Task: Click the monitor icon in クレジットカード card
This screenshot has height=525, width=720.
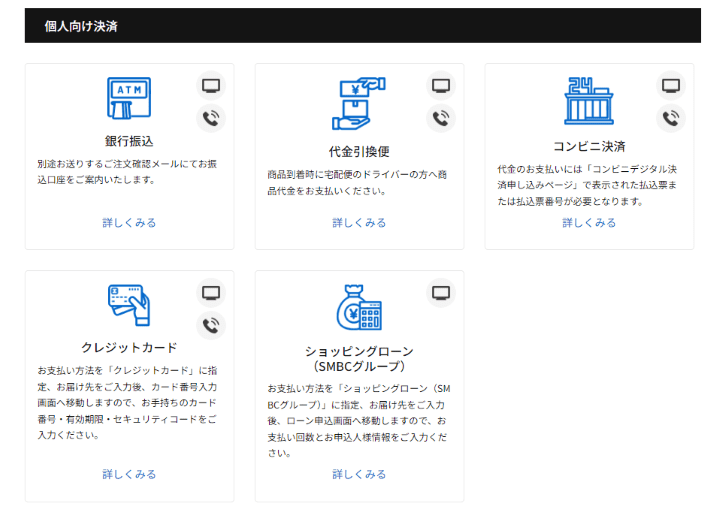Action: [211, 292]
